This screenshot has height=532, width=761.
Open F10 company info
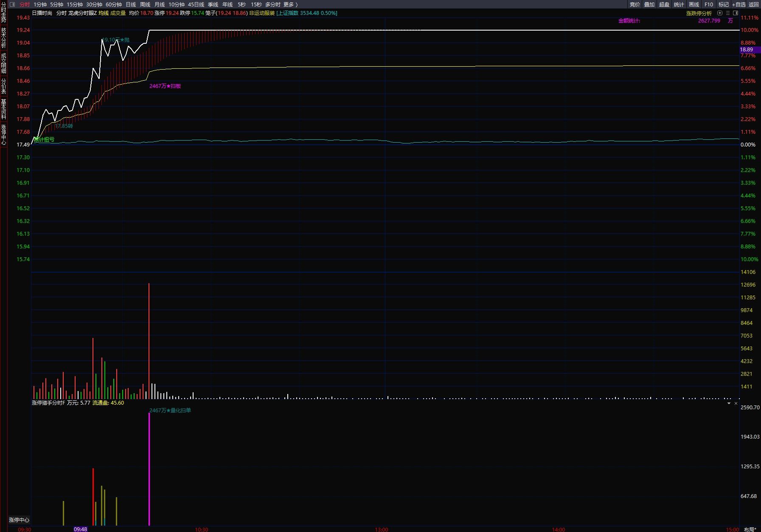point(709,5)
